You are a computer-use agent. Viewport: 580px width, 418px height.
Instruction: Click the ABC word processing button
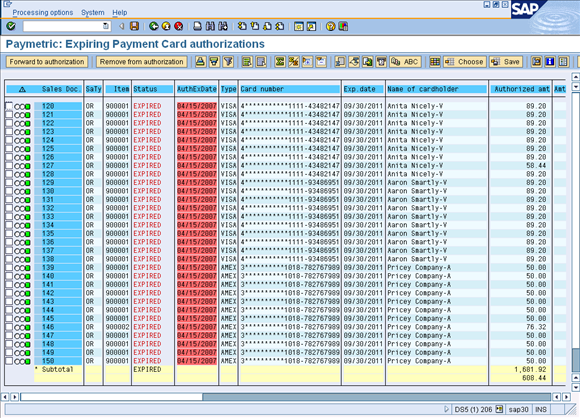coord(405,62)
